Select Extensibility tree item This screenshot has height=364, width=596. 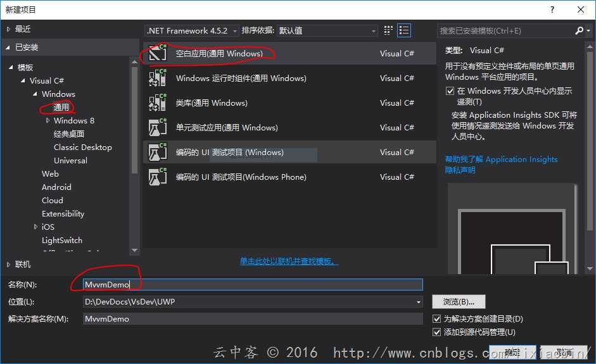tap(63, 213)
